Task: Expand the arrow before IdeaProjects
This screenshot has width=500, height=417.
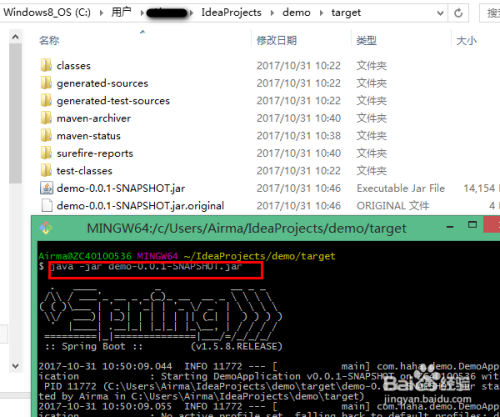Action: pyautogui.click(x=191, y=13)
